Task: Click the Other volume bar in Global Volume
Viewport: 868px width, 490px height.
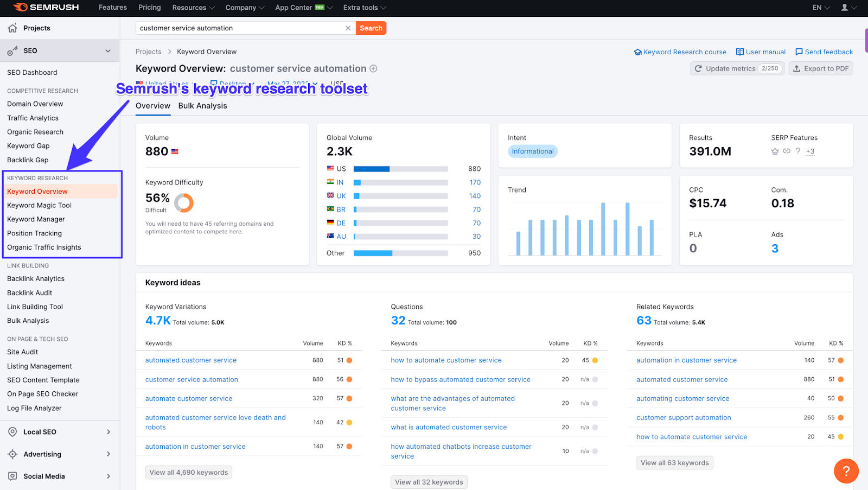Action: 400,253
